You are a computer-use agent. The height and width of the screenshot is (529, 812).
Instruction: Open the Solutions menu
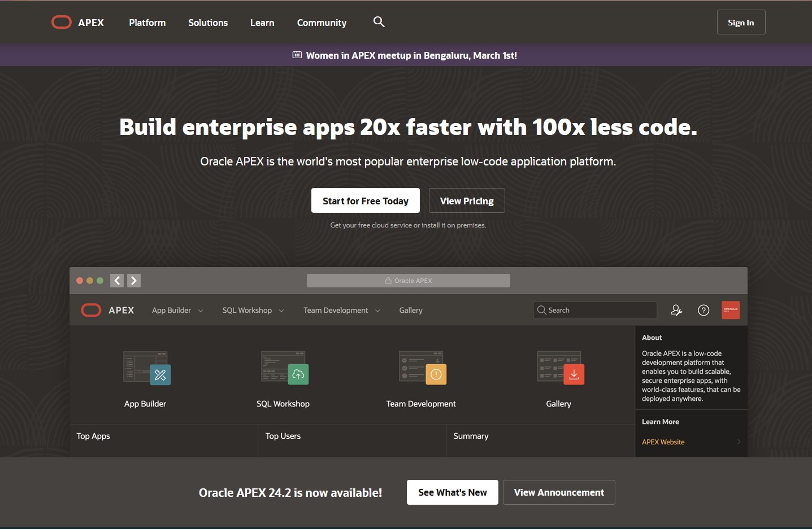[208, 23]
